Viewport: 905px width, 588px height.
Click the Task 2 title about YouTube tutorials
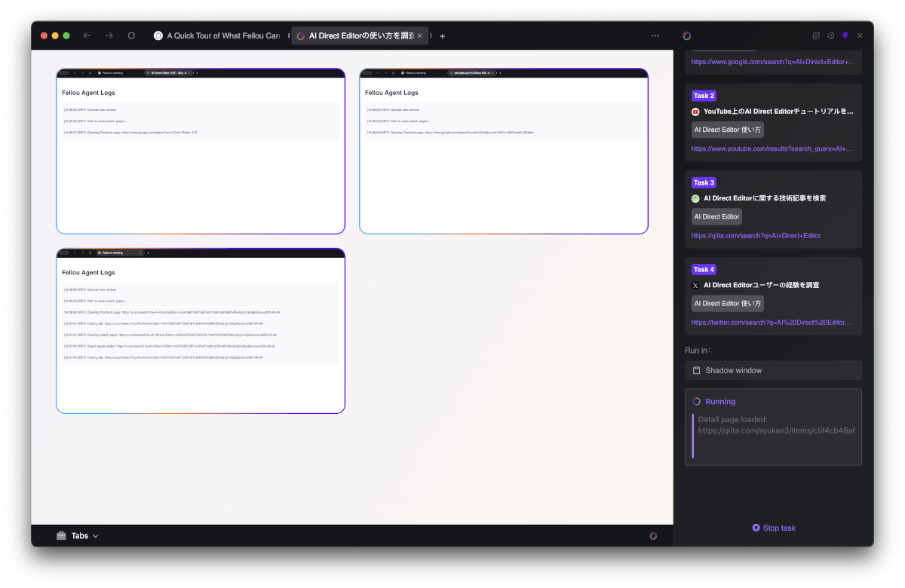pos(778,112)
